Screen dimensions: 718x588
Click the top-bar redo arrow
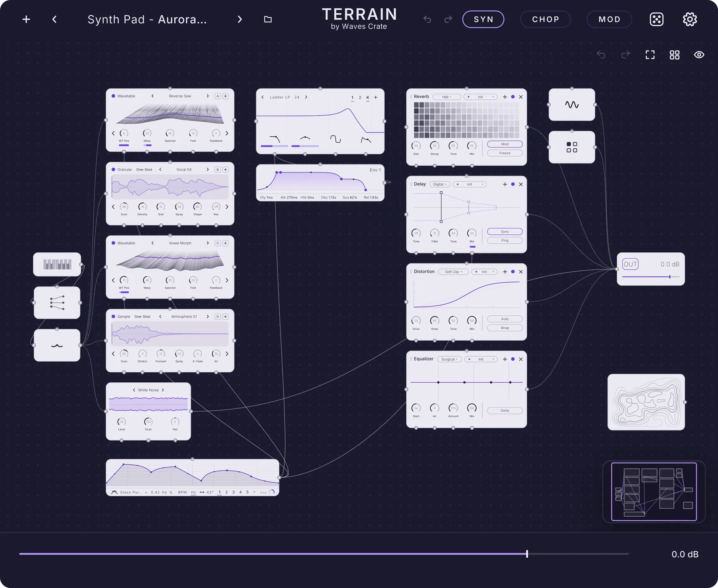coord(448,19)
